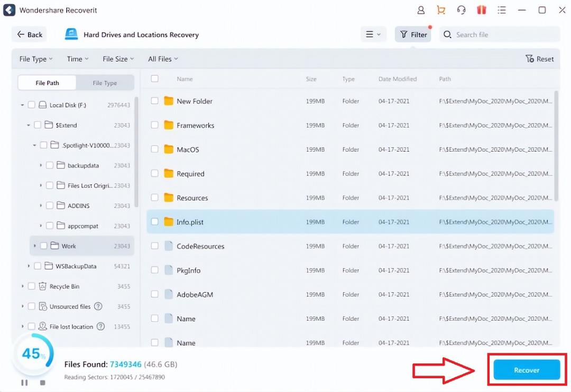Click the PkgInfo file icon
571x392 pixels.
(168, 270)
